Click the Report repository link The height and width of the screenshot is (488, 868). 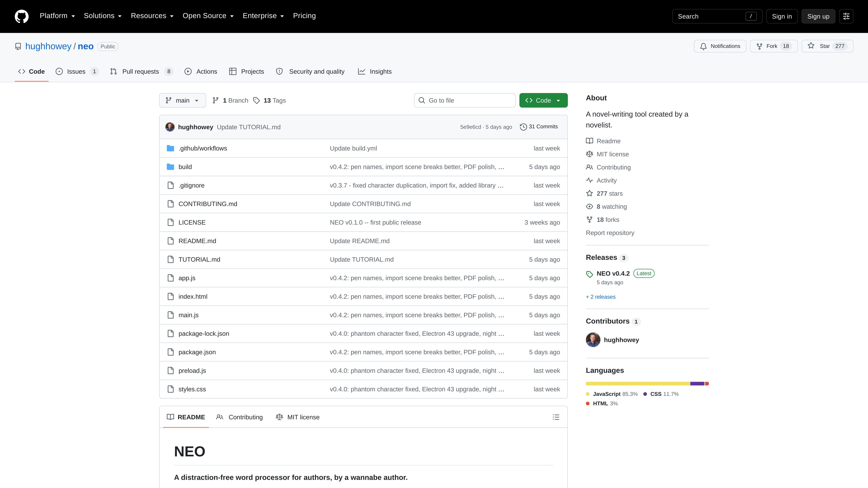point(610,233)
